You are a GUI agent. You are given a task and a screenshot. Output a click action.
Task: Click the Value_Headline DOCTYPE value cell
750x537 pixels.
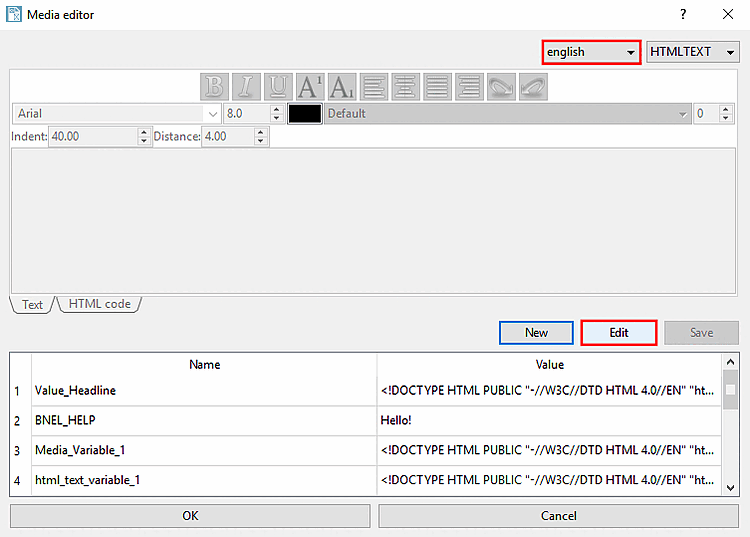tap(549, 391)
